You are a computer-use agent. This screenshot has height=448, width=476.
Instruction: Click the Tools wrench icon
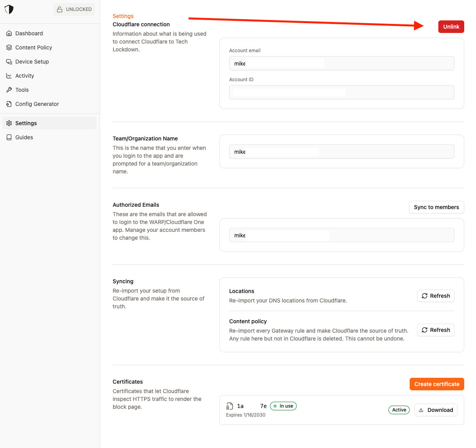click(x=9, y=90)
